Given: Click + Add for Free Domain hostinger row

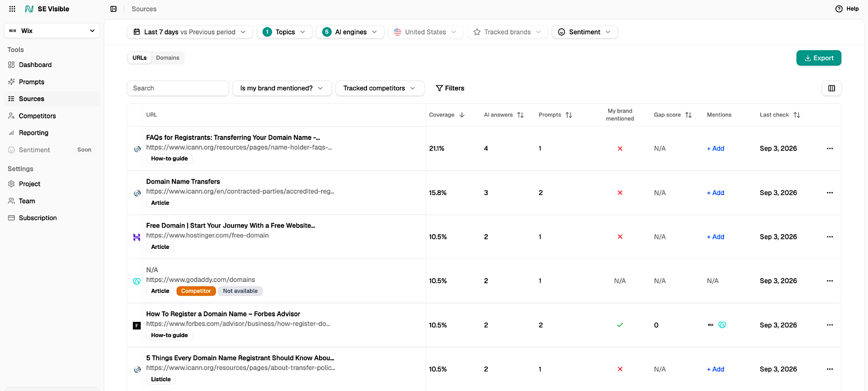Looking at the screenshot, I should [716, 237].
